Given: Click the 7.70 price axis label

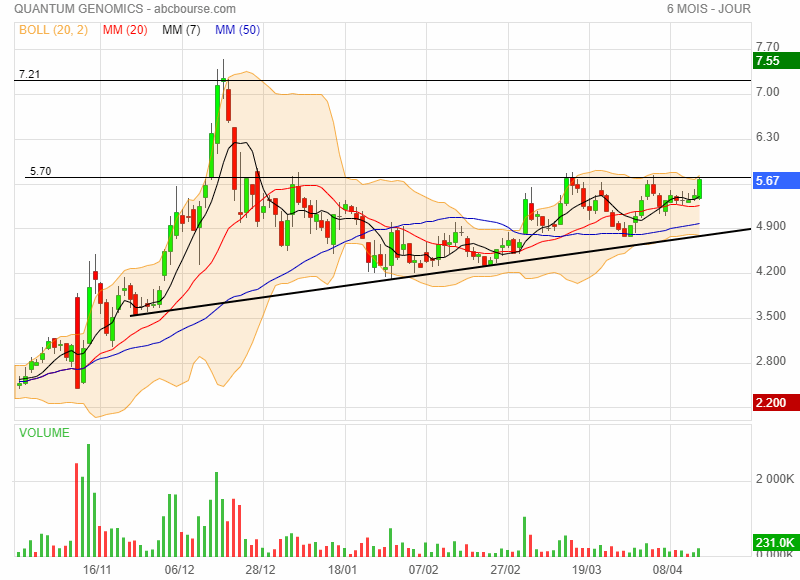Looking at the screenshot, I should tap(767, 46).
